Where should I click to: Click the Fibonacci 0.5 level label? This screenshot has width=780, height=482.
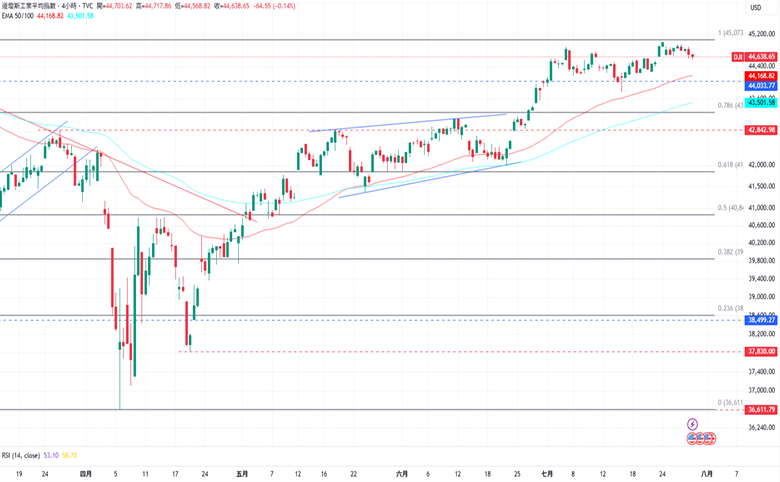click(x=730, y=207)
